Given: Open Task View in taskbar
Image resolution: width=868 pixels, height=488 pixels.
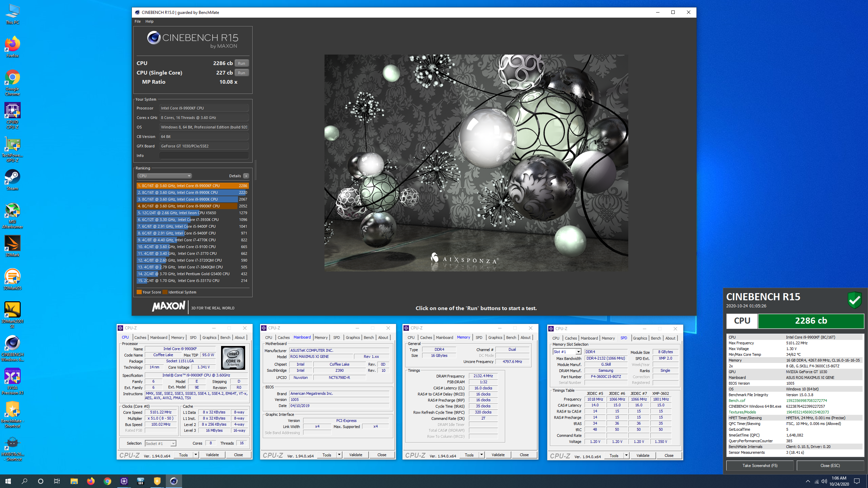Looking at the screenshot, I should (57, 481).
